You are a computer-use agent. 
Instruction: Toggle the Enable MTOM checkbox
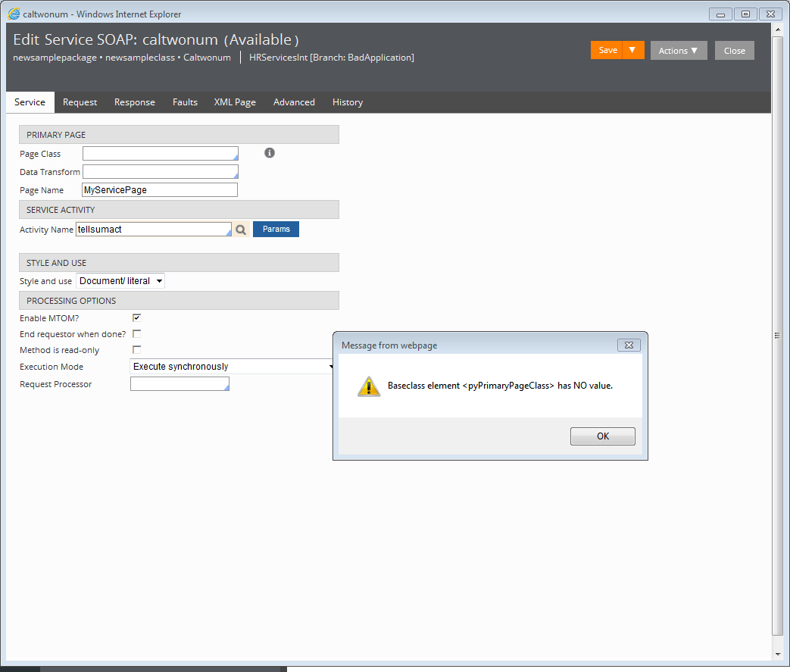pyautogui.click(x=137, y=318)
